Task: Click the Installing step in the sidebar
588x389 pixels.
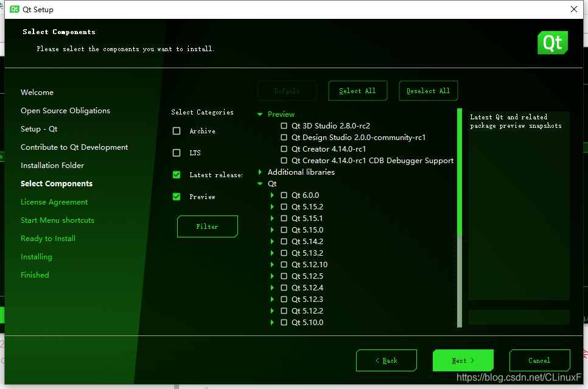Action: coord(37,256)
